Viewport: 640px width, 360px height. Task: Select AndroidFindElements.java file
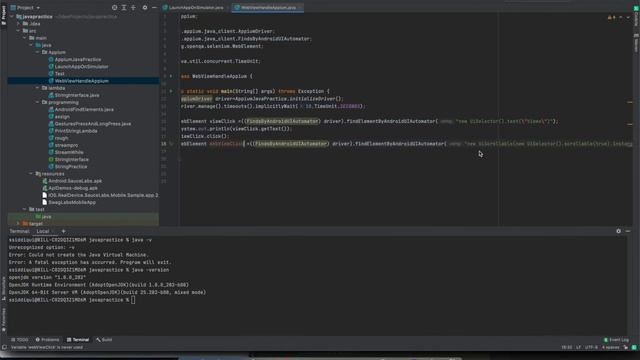(x=84, y=109)
